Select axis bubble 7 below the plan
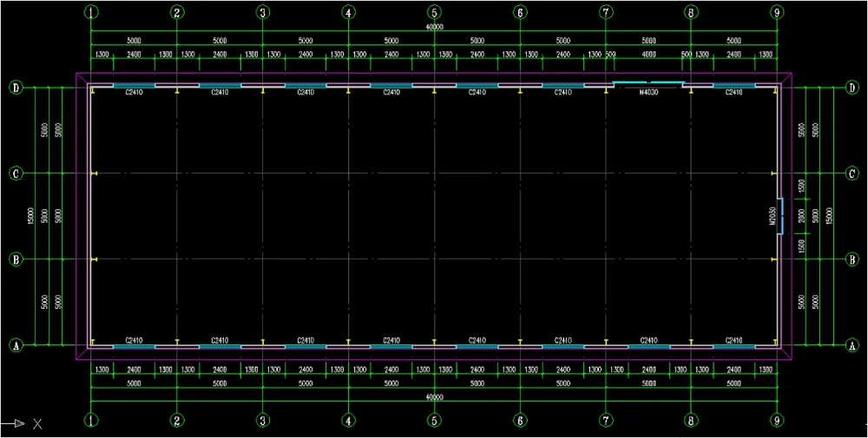The width and height of the screenshot is (868, 438). coord(606,421)
